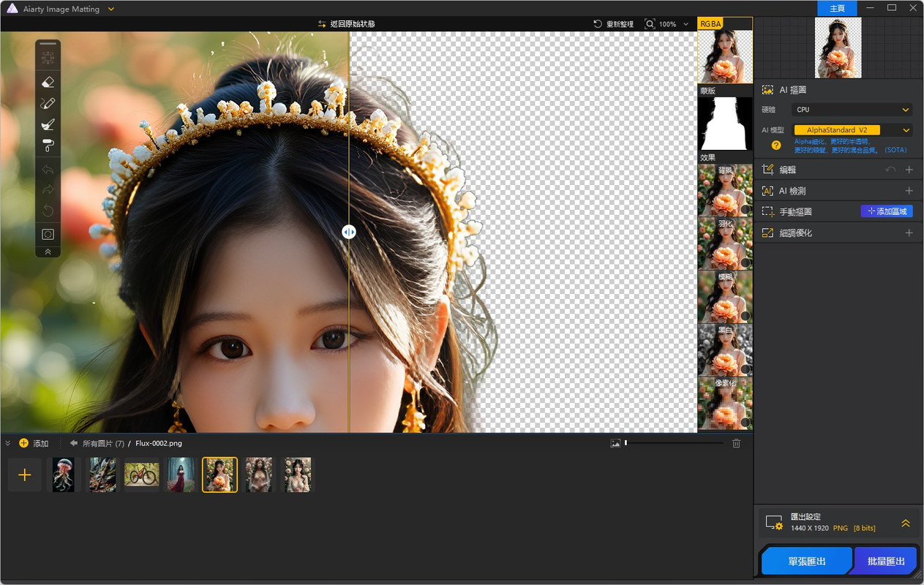The width and height of the screenshot is (924, 585).
Task: Select the Eraser tool
Action: [x=48, y=82]
